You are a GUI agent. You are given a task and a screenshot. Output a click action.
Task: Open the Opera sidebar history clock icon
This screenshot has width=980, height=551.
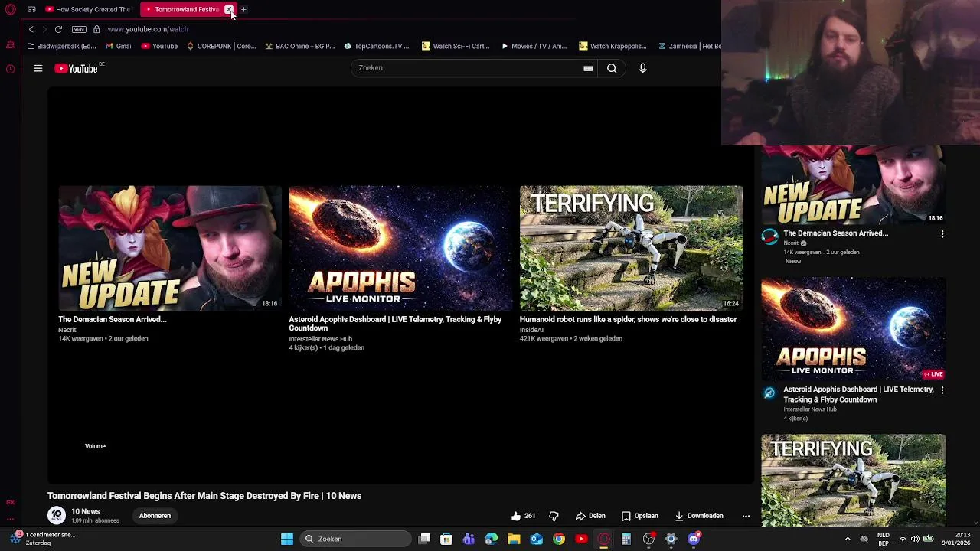tap(10, 69)
